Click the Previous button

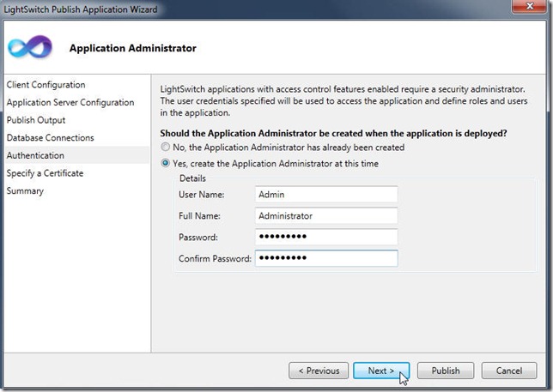tap(319, 371)
